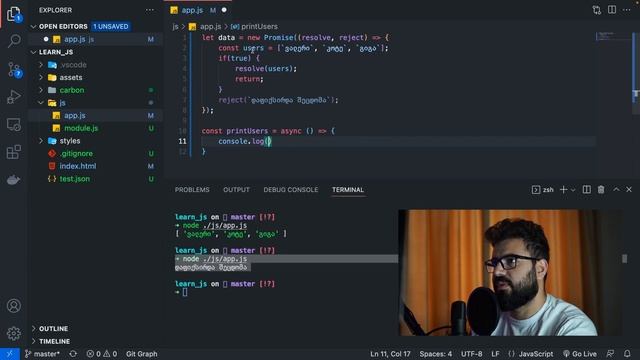Viewport: 640px width, 360px height.
Task: Open module.js in the file tree
Action: [81, 128]
